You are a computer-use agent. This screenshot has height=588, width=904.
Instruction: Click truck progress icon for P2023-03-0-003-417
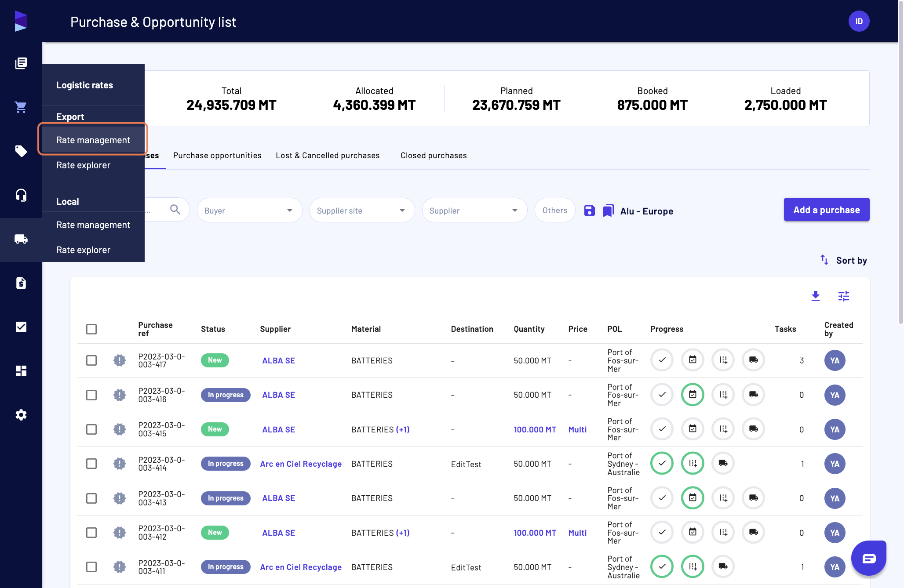[x=754, y=360]
